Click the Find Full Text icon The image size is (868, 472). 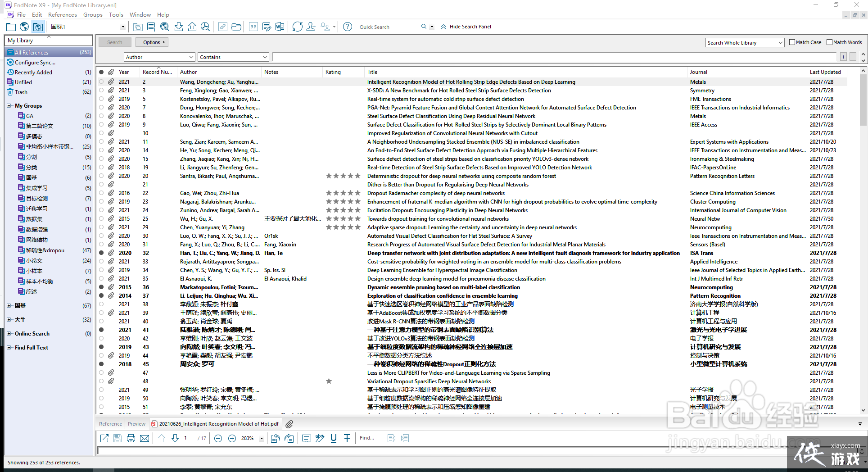(x=205, y=27)
